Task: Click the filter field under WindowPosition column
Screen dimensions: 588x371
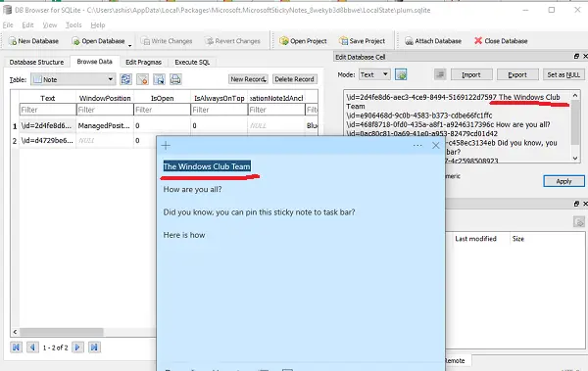Action: (x=105, y=110)
